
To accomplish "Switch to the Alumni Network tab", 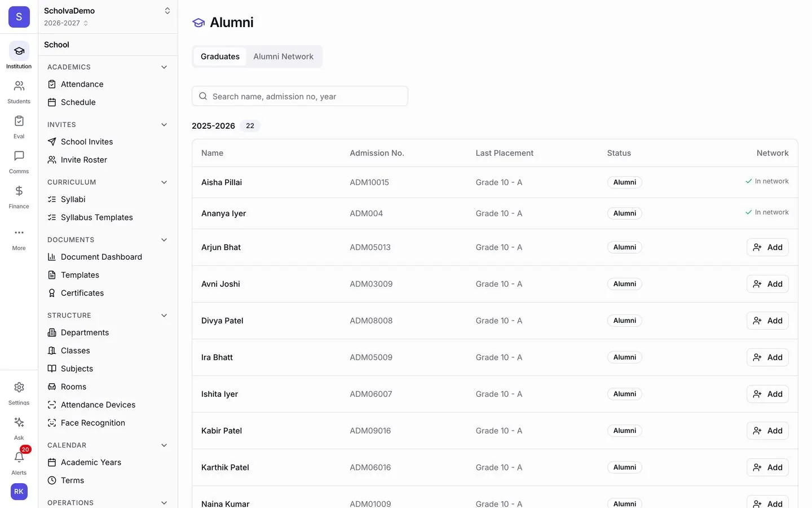I will tap(283, 56).
